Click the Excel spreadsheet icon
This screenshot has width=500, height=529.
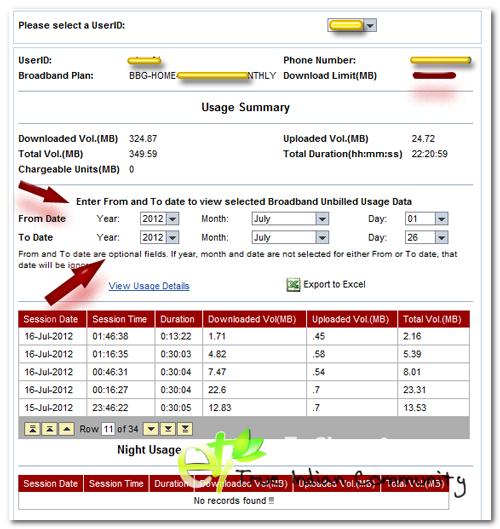[x=293, y=285]
